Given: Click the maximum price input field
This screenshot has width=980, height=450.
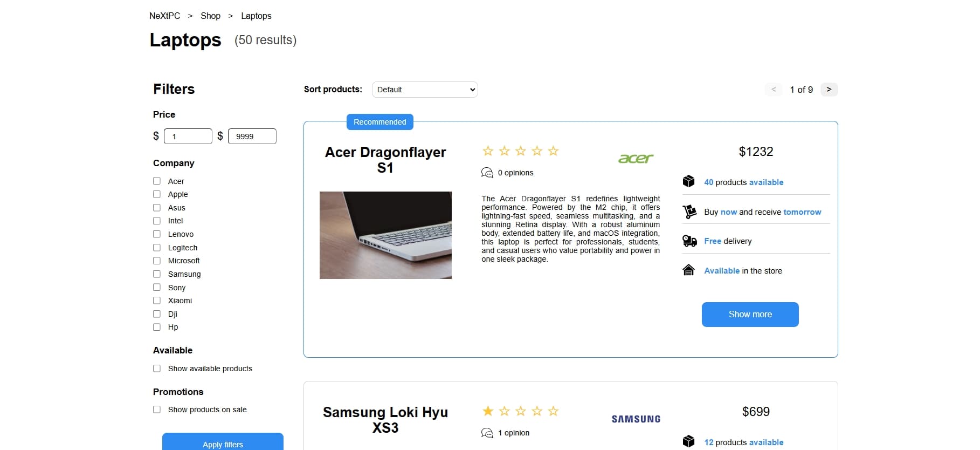Looking at the screenshot, I should coord(252,136).
